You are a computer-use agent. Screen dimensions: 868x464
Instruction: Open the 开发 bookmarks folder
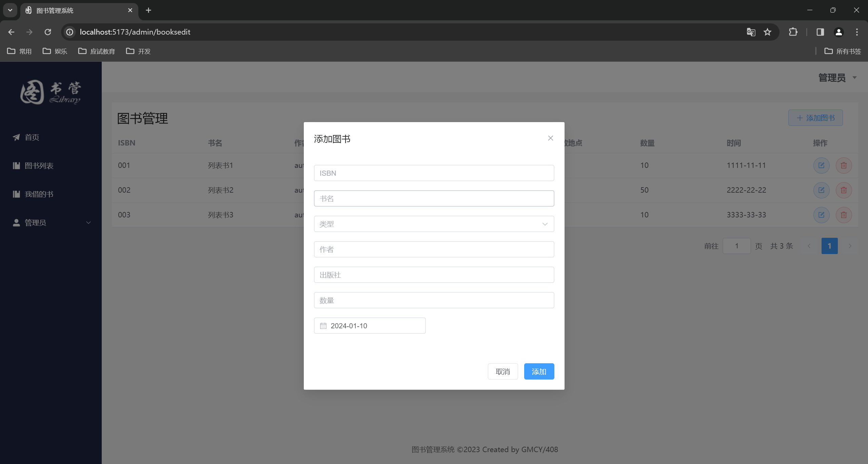coord(138,51)
